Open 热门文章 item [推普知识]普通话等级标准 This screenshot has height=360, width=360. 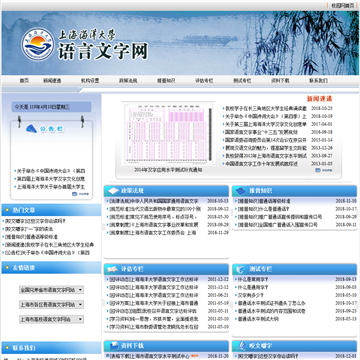click(x=31, y=237)
